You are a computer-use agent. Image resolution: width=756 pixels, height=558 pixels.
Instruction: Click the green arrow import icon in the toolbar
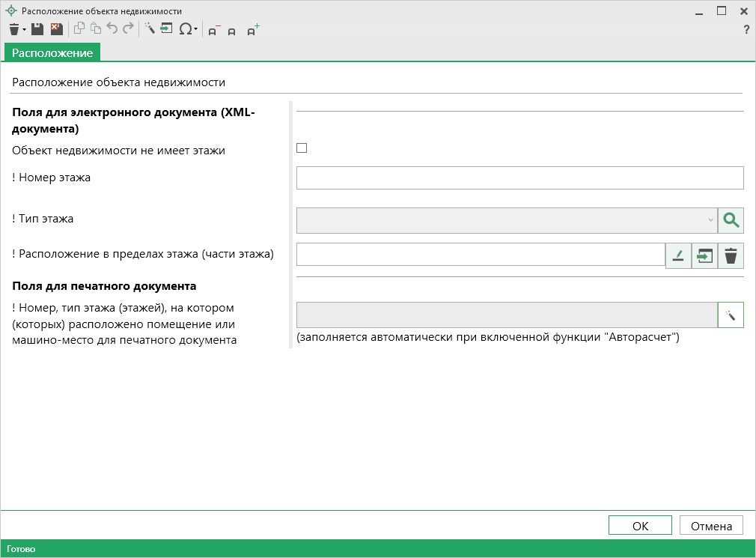click(166, 29)
